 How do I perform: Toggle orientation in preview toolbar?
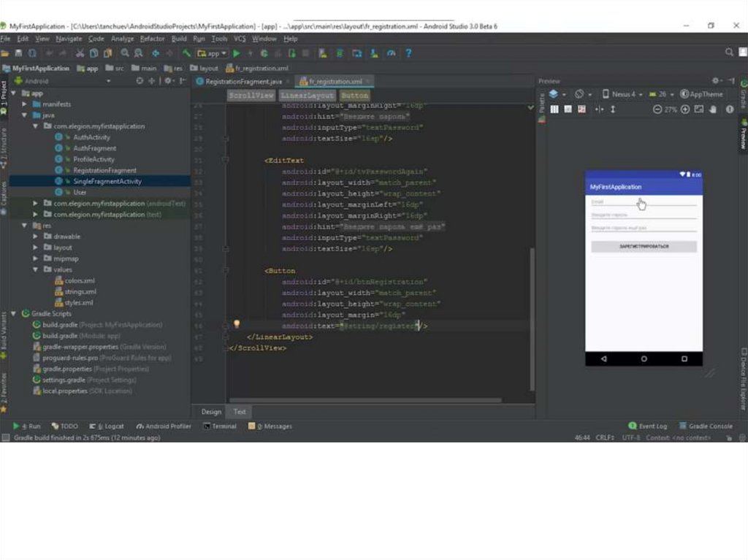579,94
